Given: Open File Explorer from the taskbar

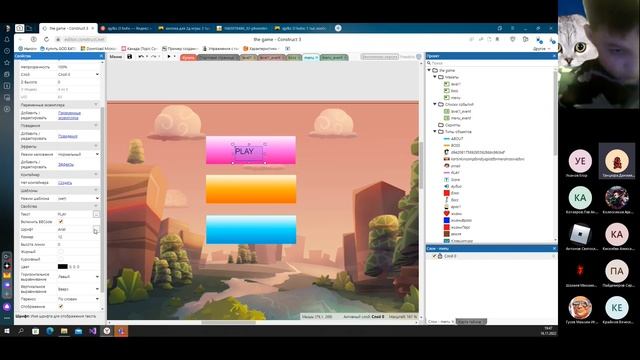Looking at the screenshot, I should 64,331.
